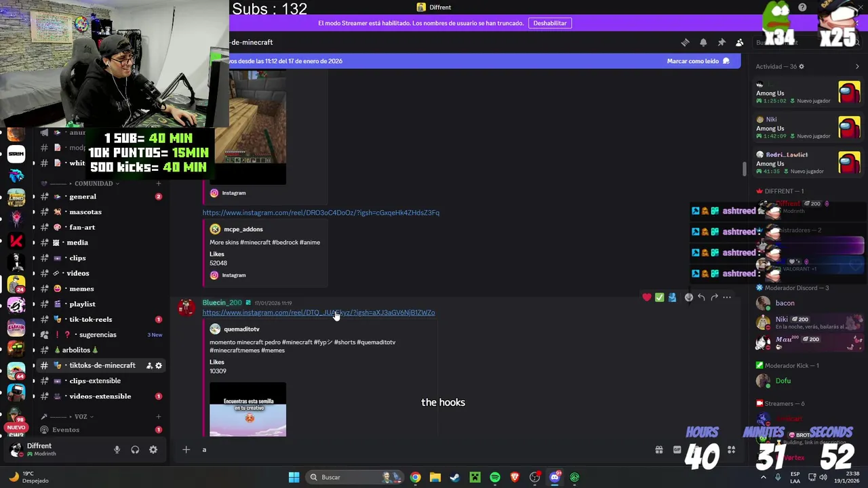Disable streamer mode with Deshabilitar button
The width and height of the screenshot is (868, 488).
pos(549,23)
